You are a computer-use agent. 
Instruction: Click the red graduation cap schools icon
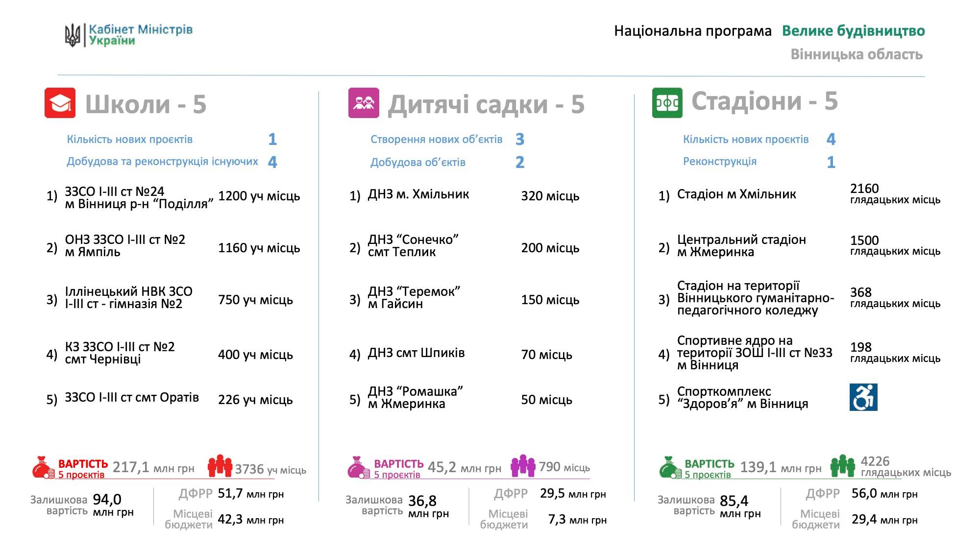point(60,103)
